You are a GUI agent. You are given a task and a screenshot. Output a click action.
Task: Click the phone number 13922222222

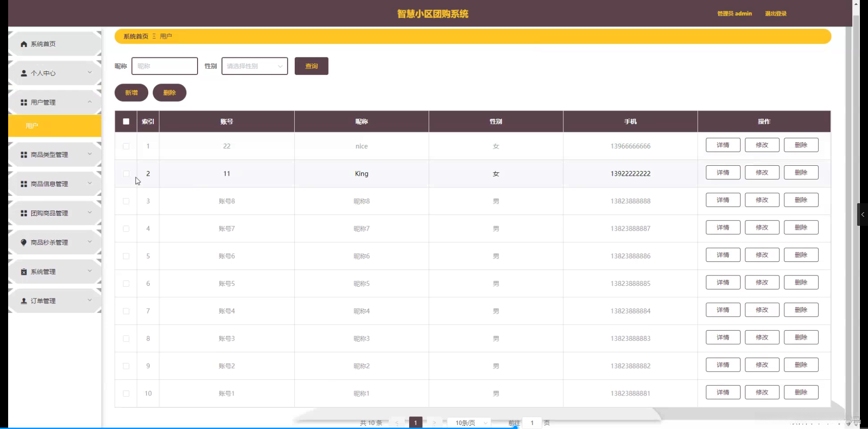(x=630, y=174)
